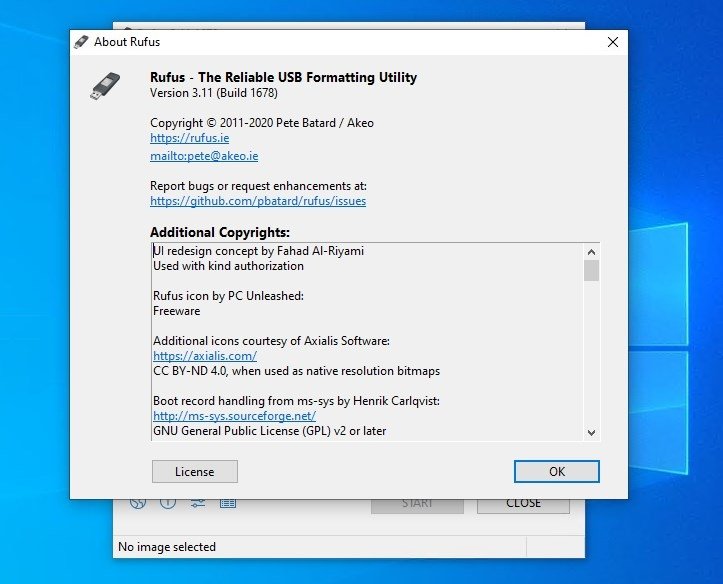Image resolution: width=723 pixels, height=584 pixels.
Task: Click the large Rufus USB drive icon
Action: (105, 86)
